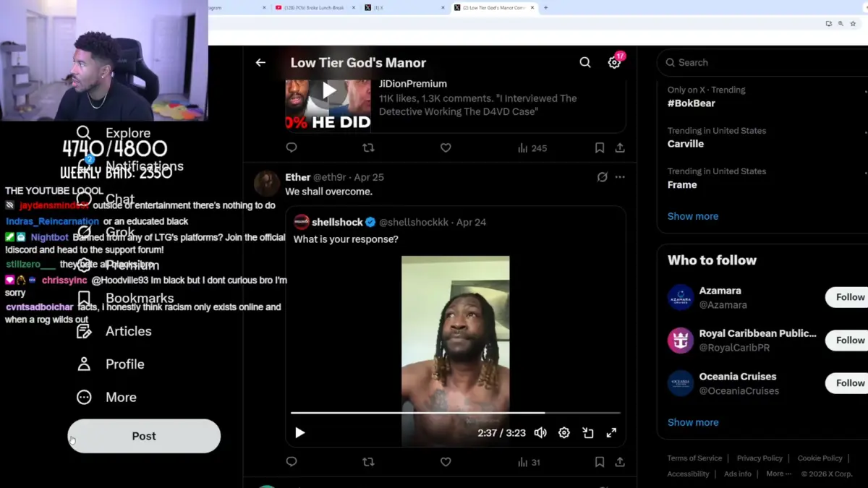868x488 pixels.
Task: Like the post with 245 views
Action: pos(446,147)
